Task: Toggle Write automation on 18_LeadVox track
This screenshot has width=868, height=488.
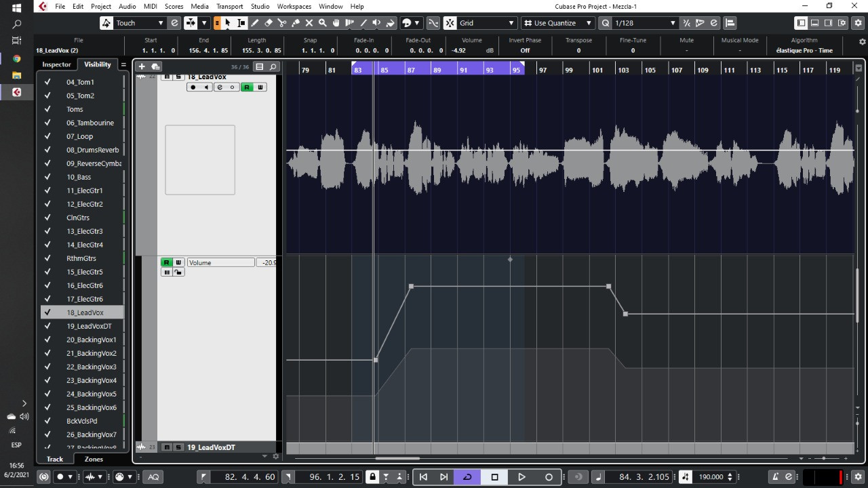Action: [260, 87]
